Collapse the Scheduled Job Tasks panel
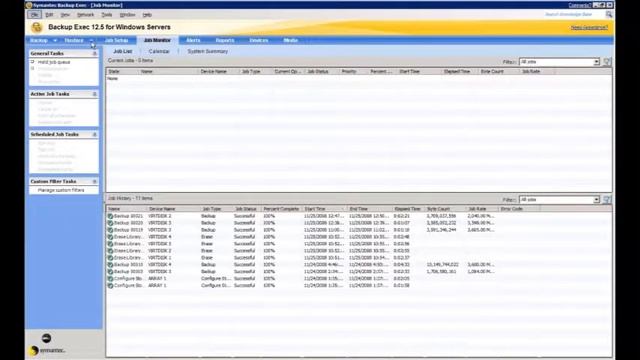Screen dimensions: 640x360 coord(95,134)
